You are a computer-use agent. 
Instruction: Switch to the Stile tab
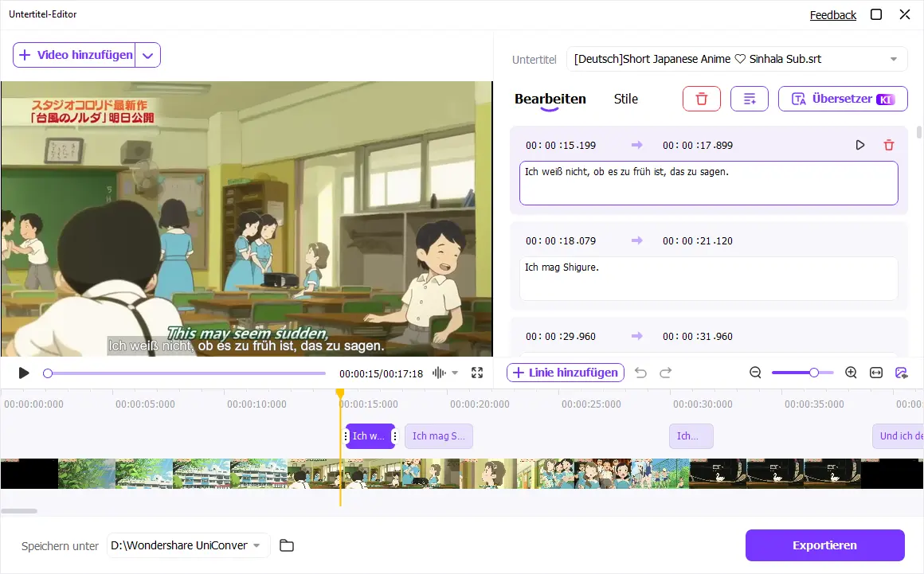pyautogui.click(x=626, y=99)
